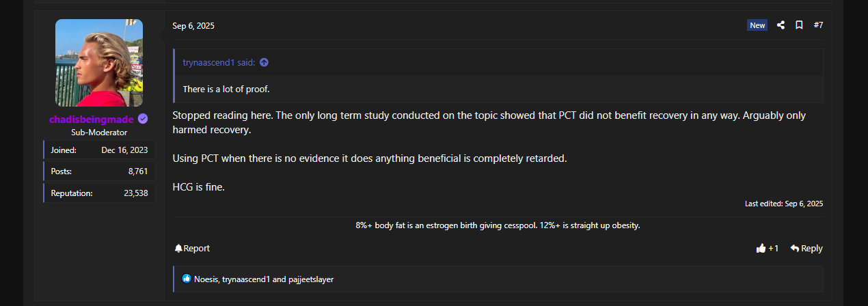The image size is (868, 306).
Task: Open chadisbeingmade's avatar image
Action: point(99,63)
